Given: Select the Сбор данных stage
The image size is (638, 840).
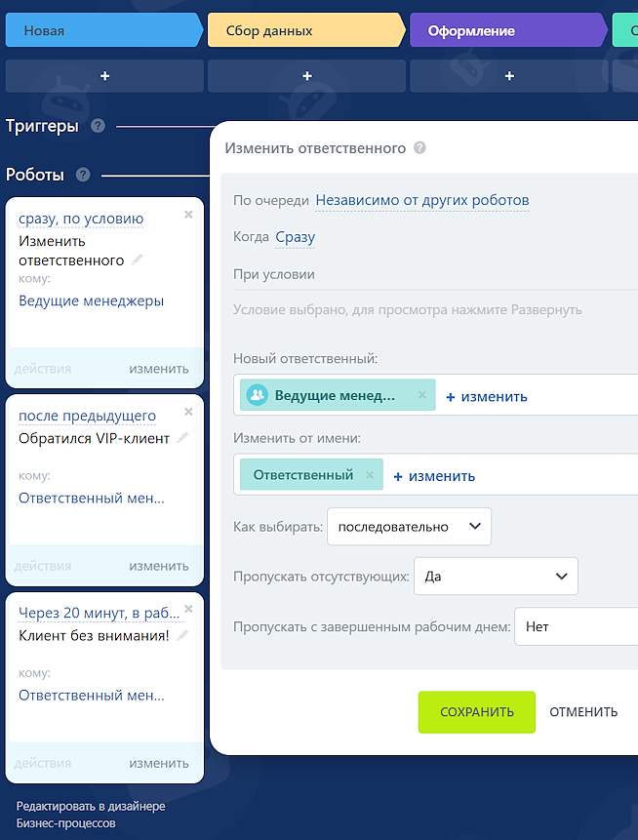Looking at the screenshot, I should tap(306, 30).
